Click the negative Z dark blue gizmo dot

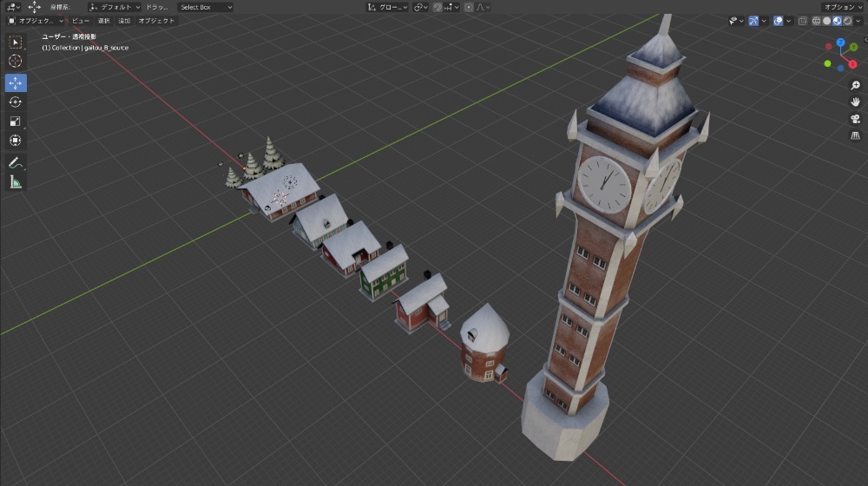[x=840, y=68]
